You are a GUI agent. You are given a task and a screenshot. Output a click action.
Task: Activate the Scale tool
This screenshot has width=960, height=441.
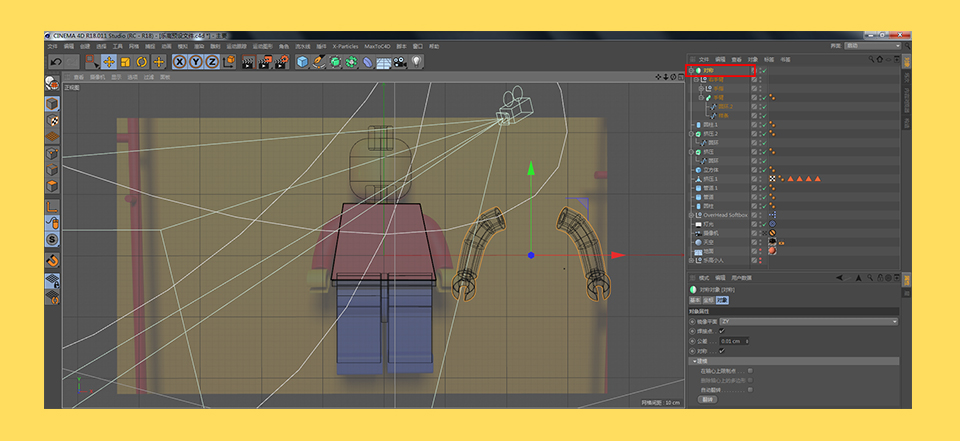pyautogui.click(x=126, y=62)
